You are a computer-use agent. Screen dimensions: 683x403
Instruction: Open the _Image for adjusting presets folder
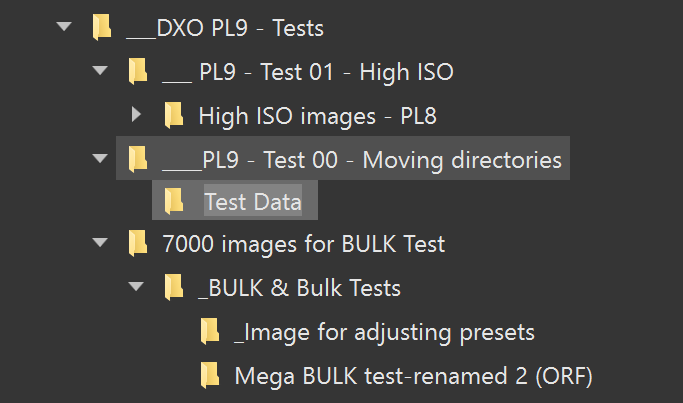click(x=384, y=332)
